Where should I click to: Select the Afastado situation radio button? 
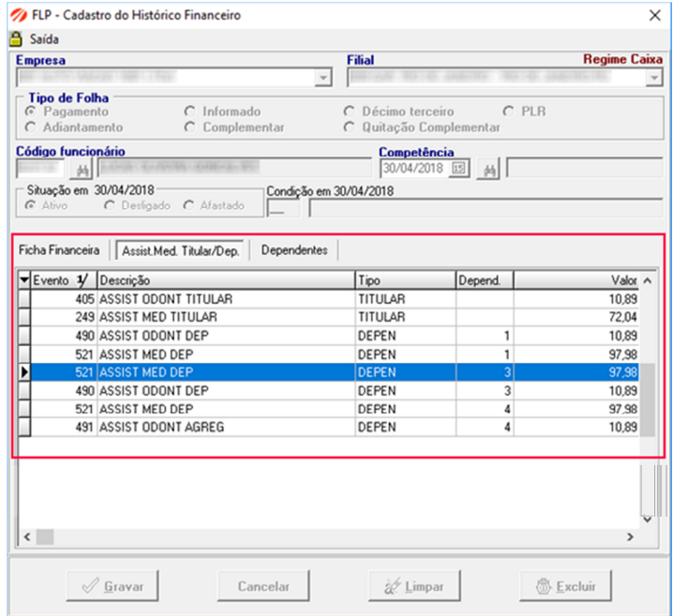tap(188, 205)
